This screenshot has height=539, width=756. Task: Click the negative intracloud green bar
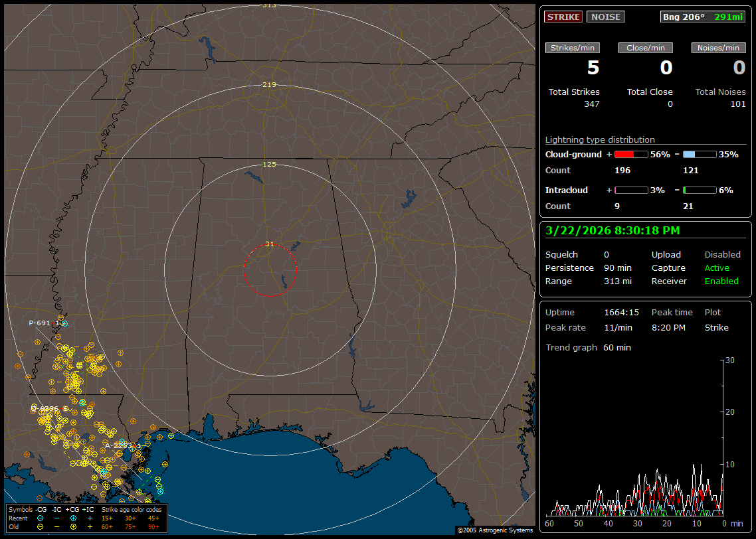[x=700, y=191]
